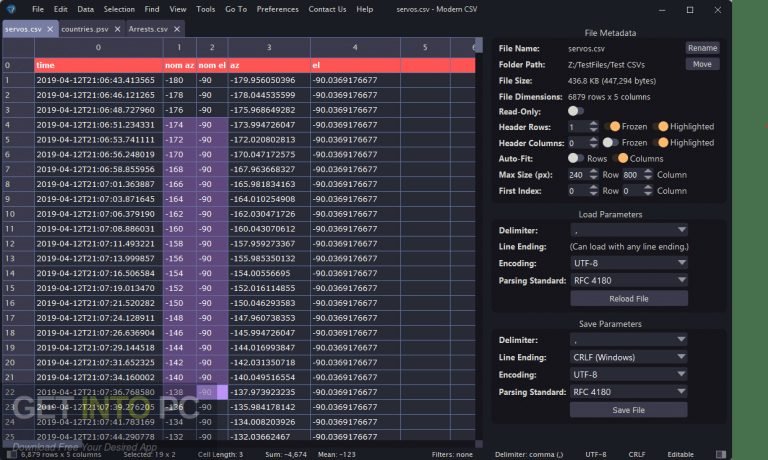Click the First Index Row stepper arrows
The image size is (768, 460).
point(594,191)
